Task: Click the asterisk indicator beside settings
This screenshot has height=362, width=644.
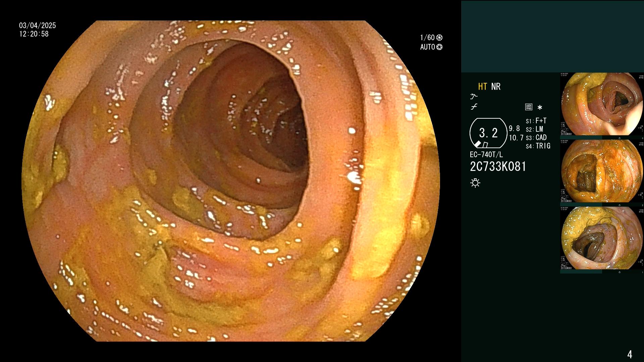Action: pyautogui.click(x=540, y=107)
